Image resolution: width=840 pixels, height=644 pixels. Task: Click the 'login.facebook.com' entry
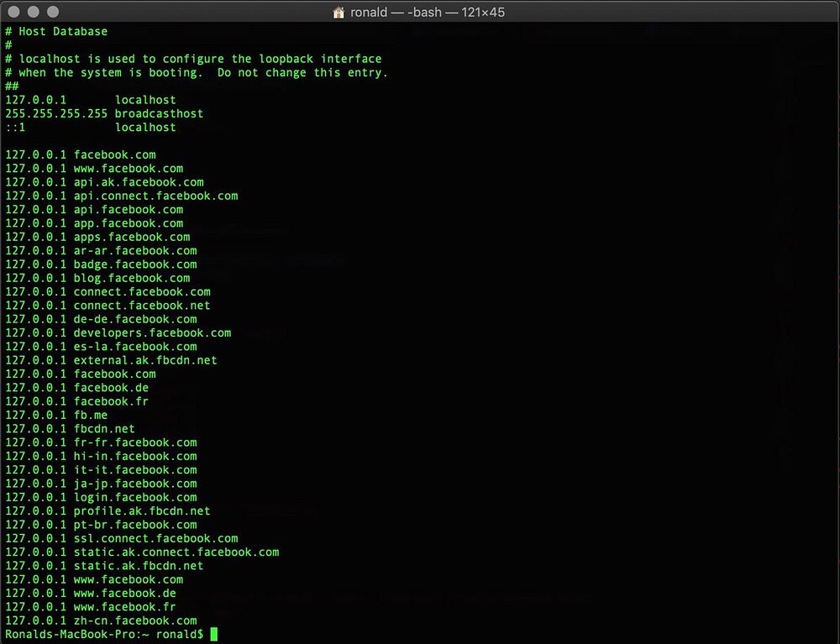point(135,497)
